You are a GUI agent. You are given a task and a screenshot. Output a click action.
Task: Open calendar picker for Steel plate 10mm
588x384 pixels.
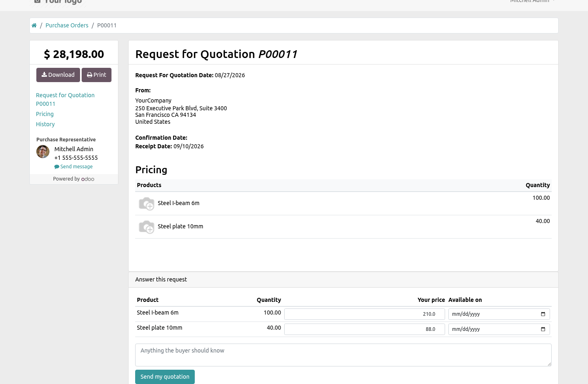(543, 329)
